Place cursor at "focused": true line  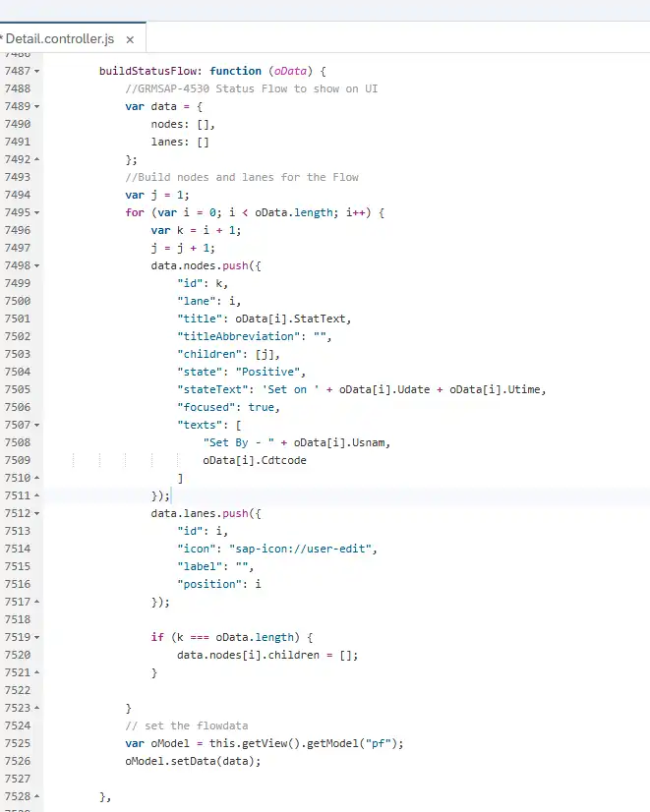(x=226, y=407)
